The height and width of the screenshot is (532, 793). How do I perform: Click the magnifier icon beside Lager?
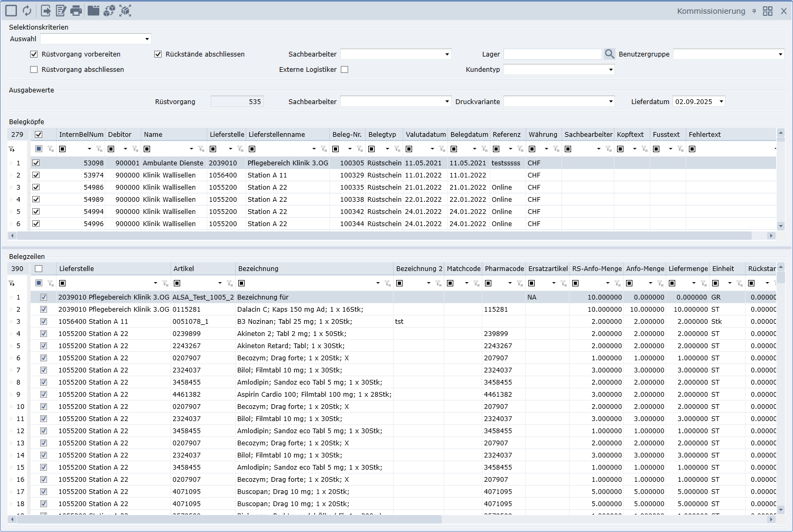tap(609, 54)
